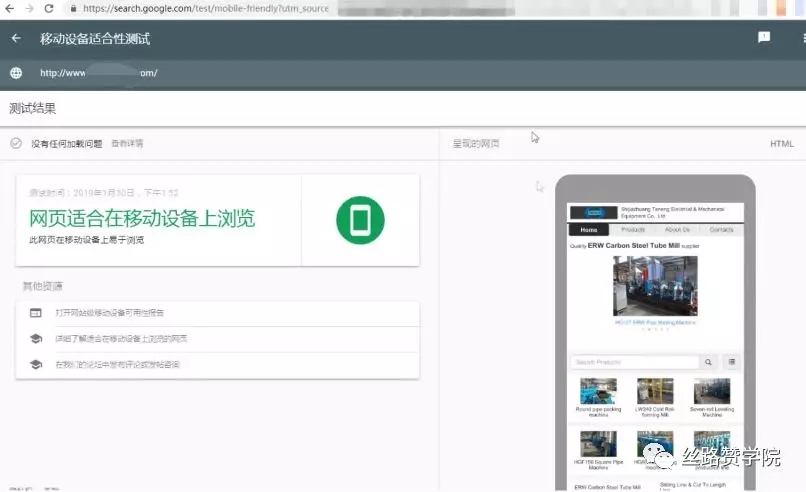806x492 pixels.
Task: Select the 呈现的网页 tab
Action: pos(476,144)
